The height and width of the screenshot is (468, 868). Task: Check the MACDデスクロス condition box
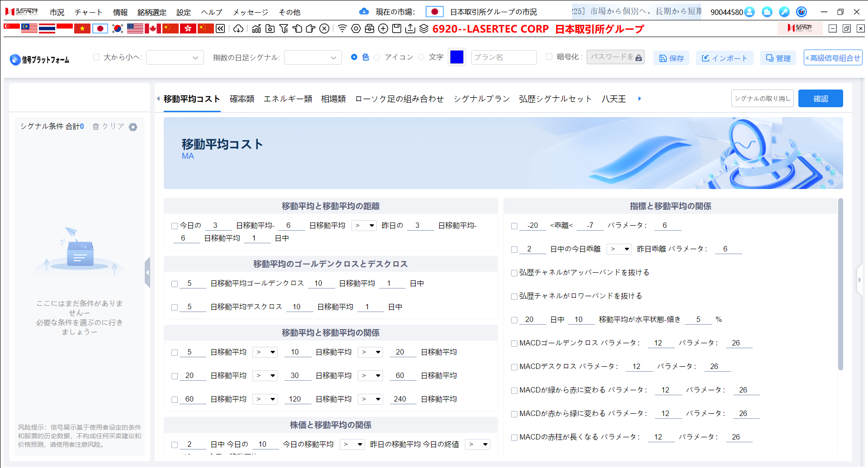(x=514, y=367)
